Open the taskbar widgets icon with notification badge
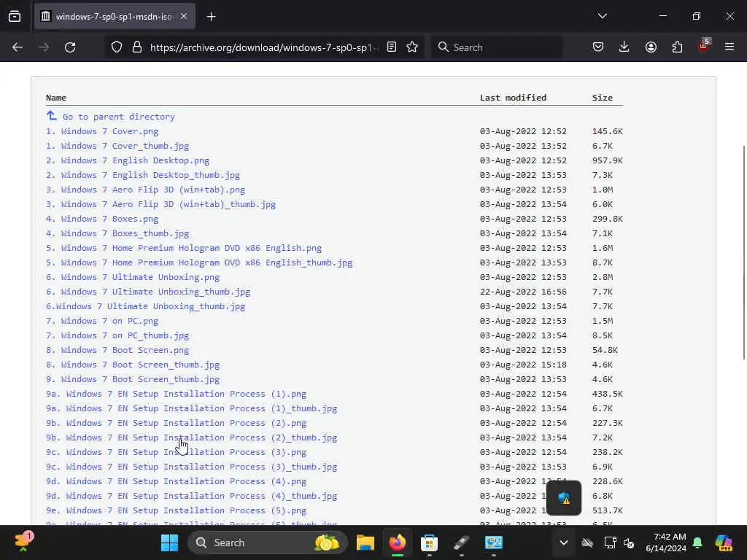The width and height of the screenshot is (747, 560). (23, 542)
